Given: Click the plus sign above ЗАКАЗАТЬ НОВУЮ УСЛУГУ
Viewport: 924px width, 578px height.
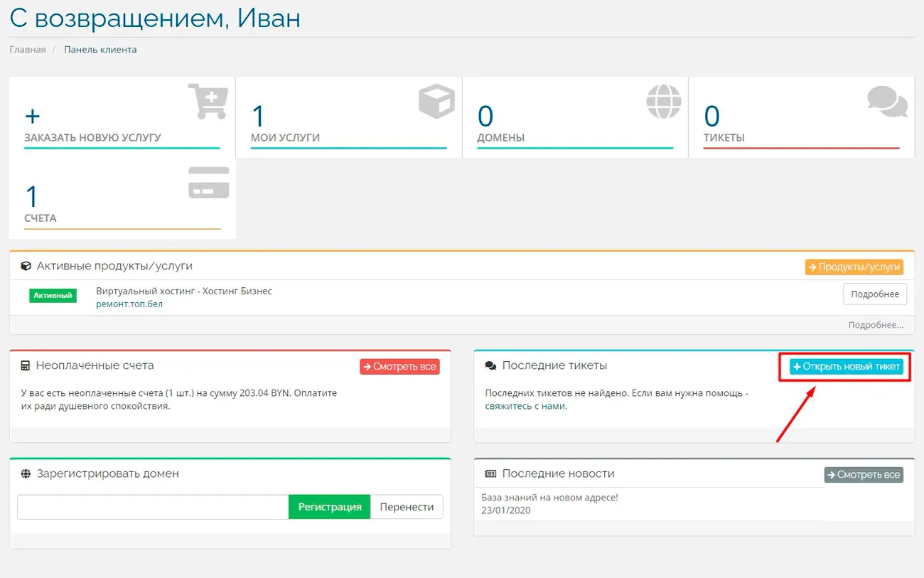Looking at the screenshot, I should [x=32, y=116].
